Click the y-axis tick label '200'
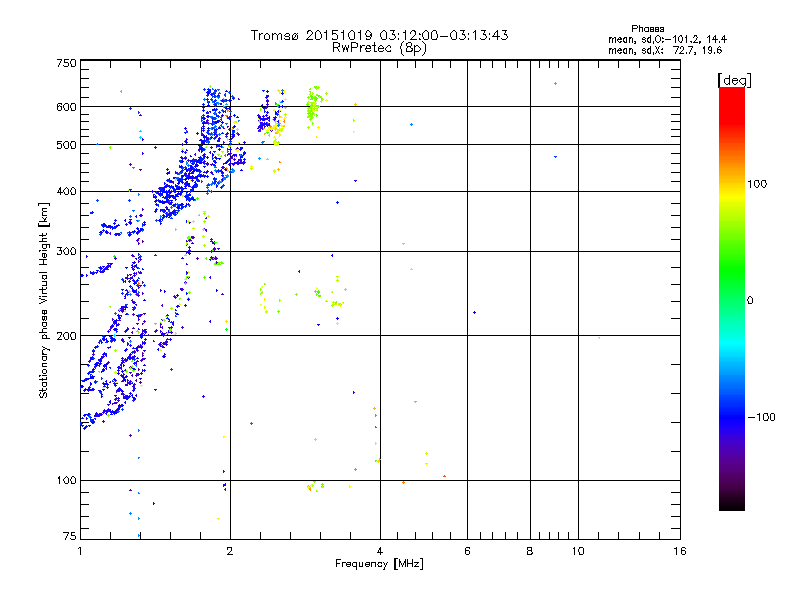The width and height of the screenshot is (800, 600). coord(66,336)
